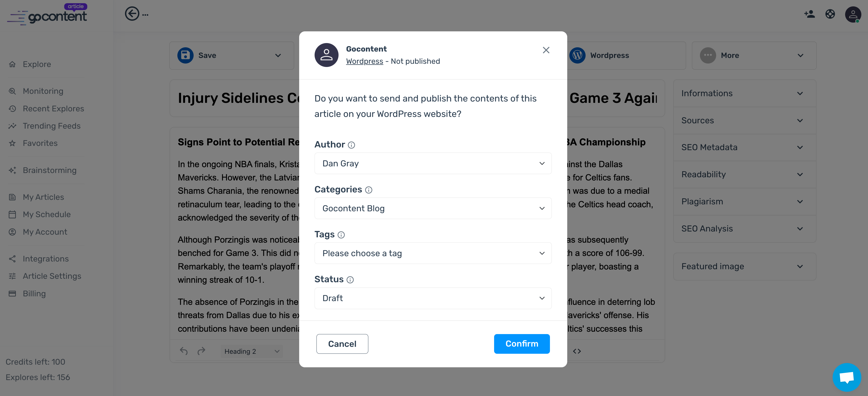
Task: Confirm publishing to WordPress
Action: 521,343
